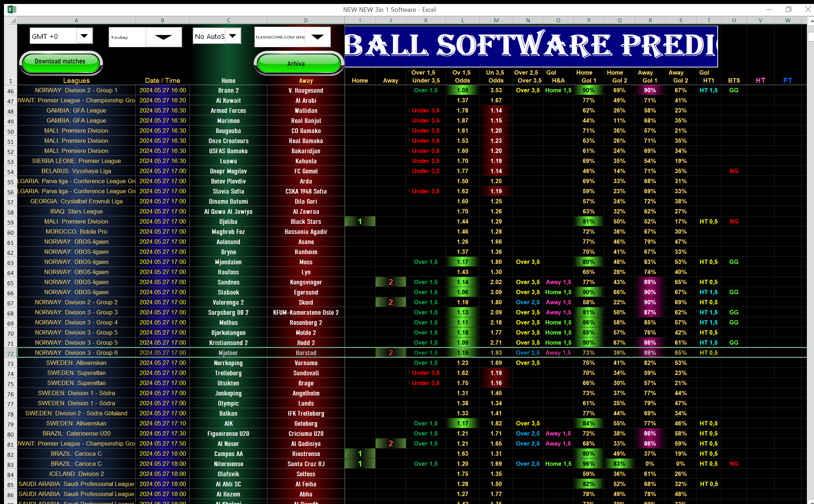
Task: Click the Under 3,5 cell for Luawa vs Kahunla
Action: tap(426, 161)
